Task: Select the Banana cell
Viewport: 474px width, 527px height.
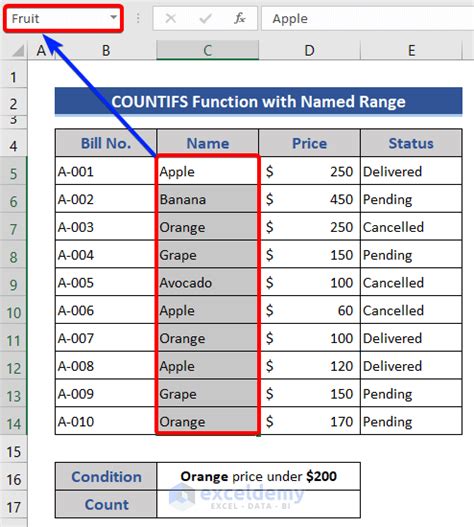Action: pos(207,199)
